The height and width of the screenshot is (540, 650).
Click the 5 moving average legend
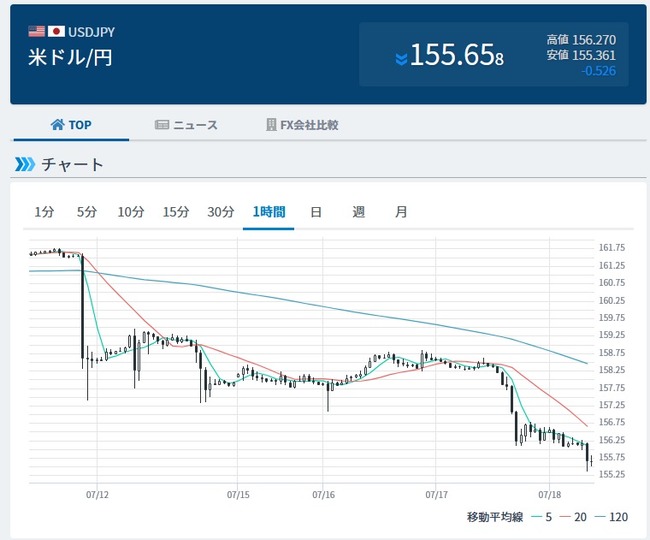coord(541,517)
